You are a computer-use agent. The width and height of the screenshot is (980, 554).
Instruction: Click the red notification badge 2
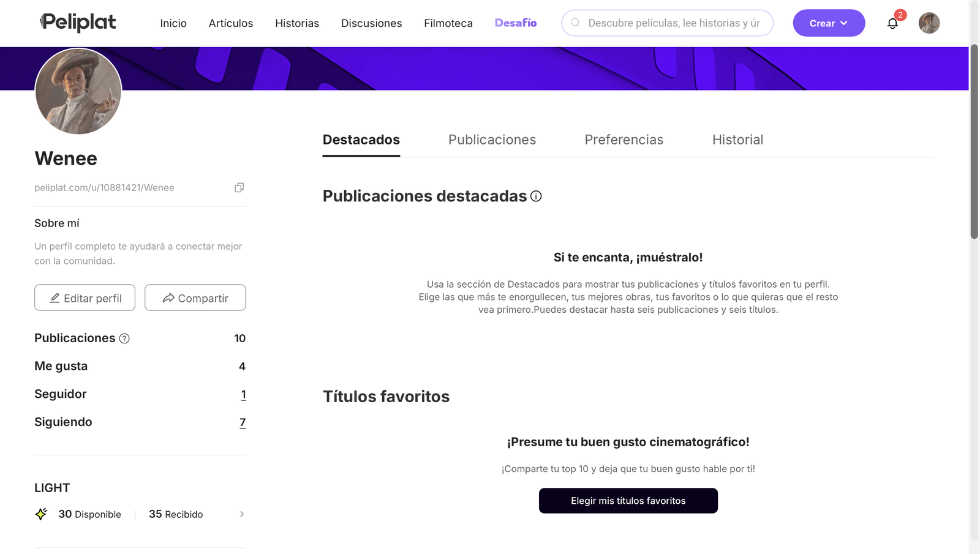(x=900, y=15)
